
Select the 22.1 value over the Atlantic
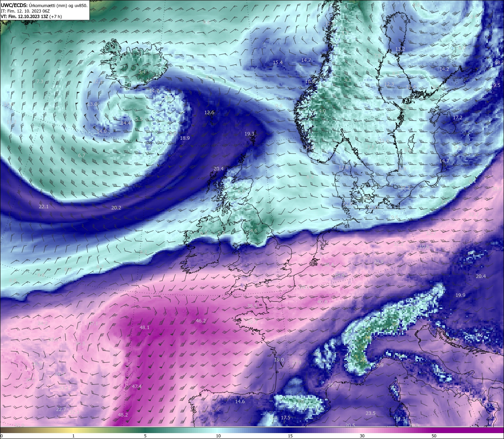[44, 207]
